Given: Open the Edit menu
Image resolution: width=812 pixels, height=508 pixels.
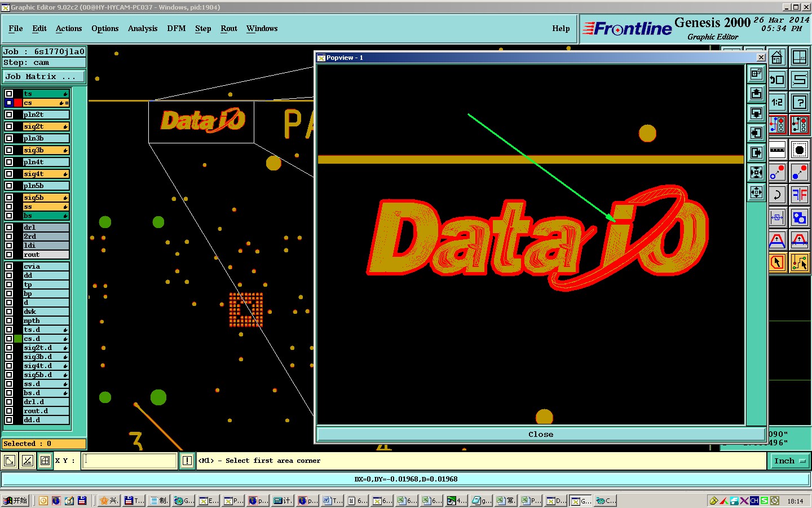Looking at the screenshot, I should tap(39, 29).
